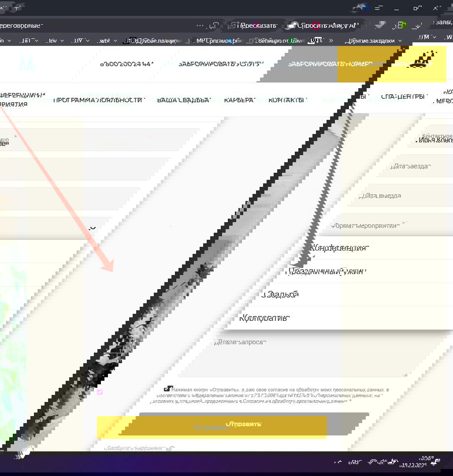Open "ПРОГРАММА ЛОЯЛЬНОСТИ" navigation item
The width and height of the screenshot is (453, 476).
[98, 100]
